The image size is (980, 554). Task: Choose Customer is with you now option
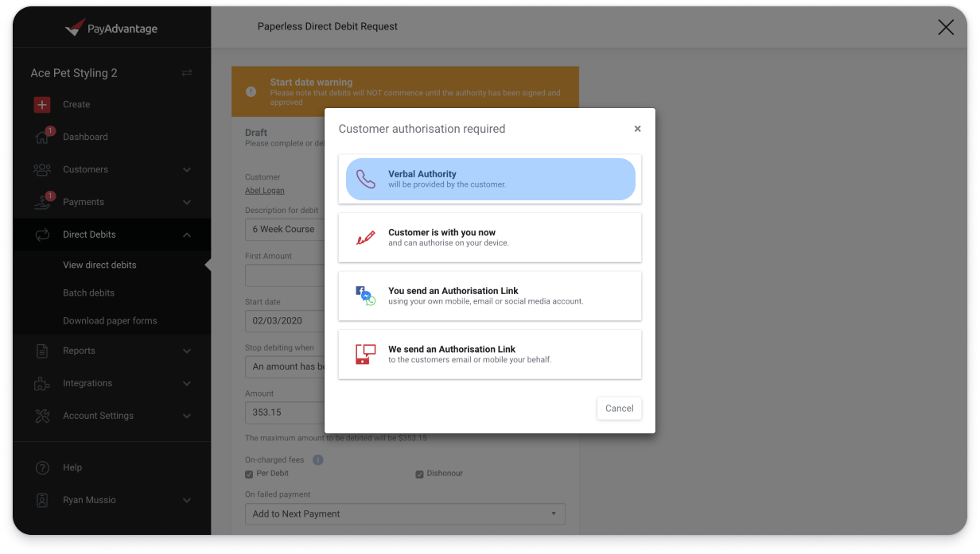tap(490, 238)
